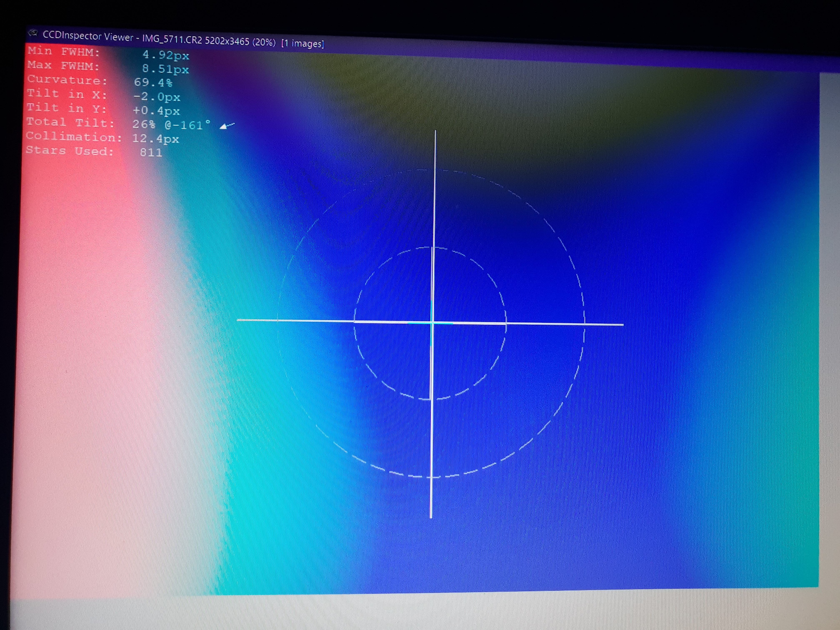The height and width of the screenshot is (630, 840).
Task: Click the Stars Used 811 count
Action: point(151,152)
